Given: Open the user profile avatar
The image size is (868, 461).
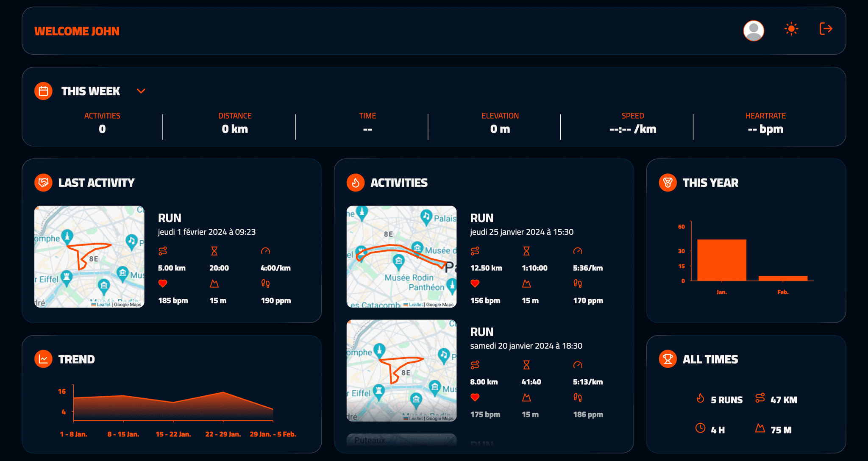Looking at the screenshot, I should pyautogui.click(x=754, y=31).
